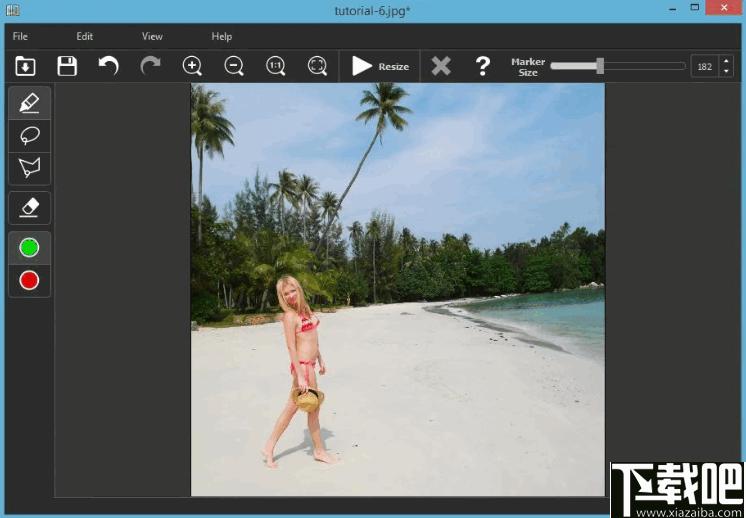Click the Save floppy disk icon

coord(67,67)
